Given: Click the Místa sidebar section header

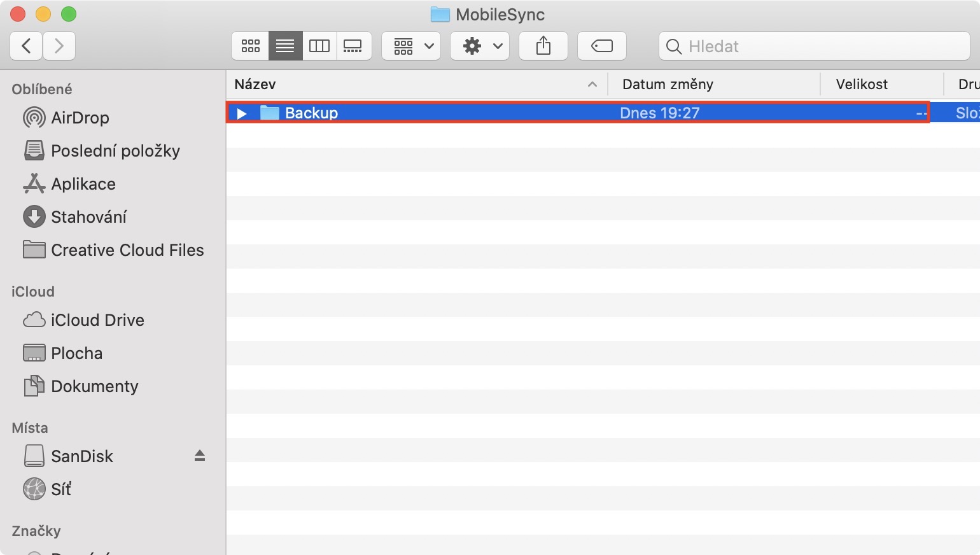Looking at the screenshot, I should (30, 428).
